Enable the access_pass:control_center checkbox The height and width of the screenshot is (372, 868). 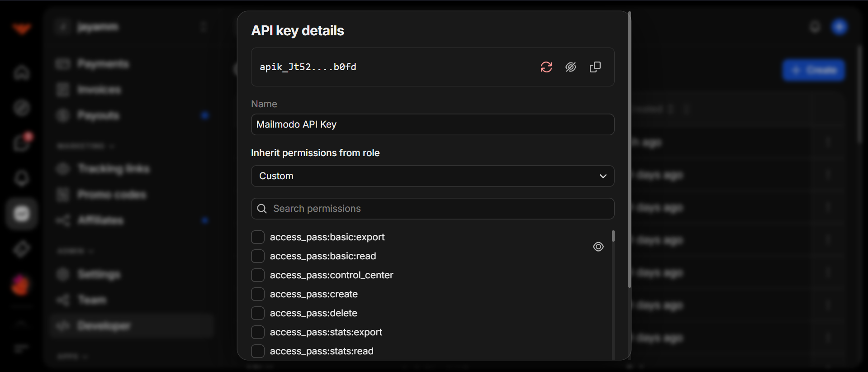coord(258,275)
